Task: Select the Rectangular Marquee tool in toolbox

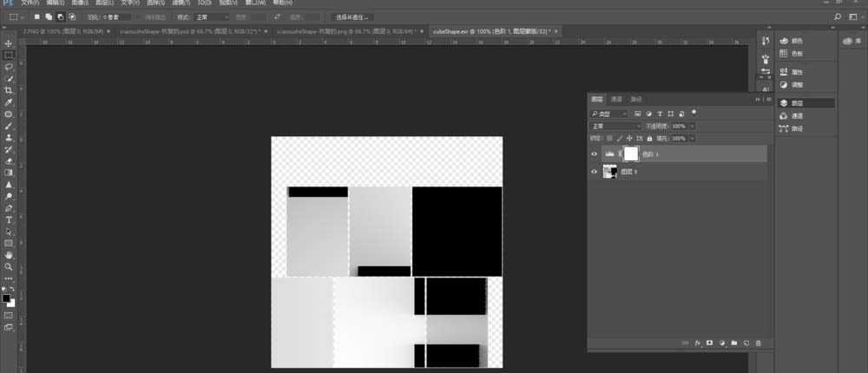Action: point(9,56)
